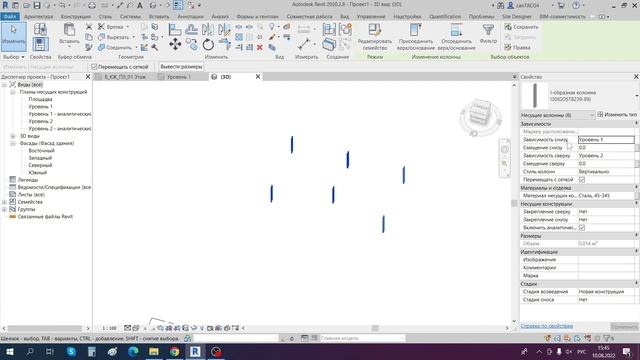The image size is (640, 360).
Task: Open the 'Несущие колонны (6)' filter dropdown
Action: pos(557,115)
